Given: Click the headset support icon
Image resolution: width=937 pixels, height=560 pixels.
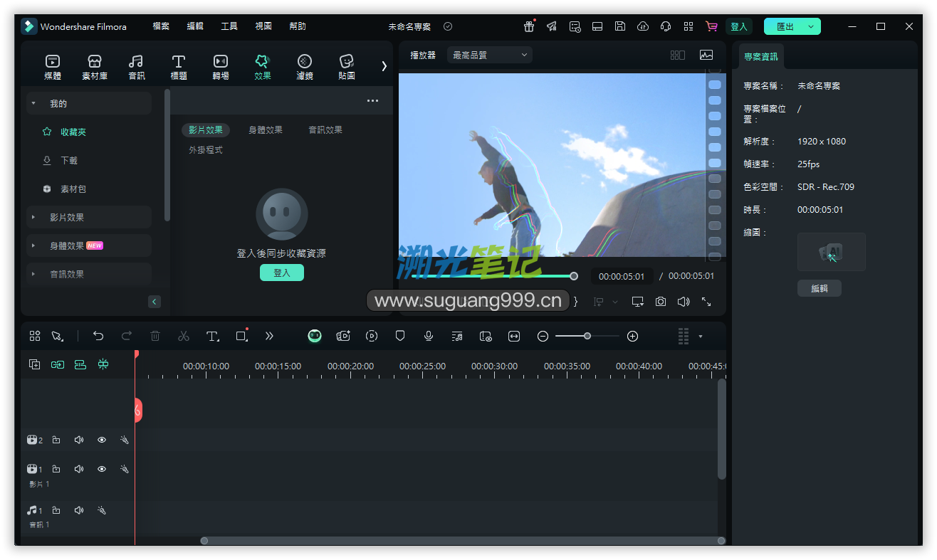Looking at the screenshot, I should [666, 26].
